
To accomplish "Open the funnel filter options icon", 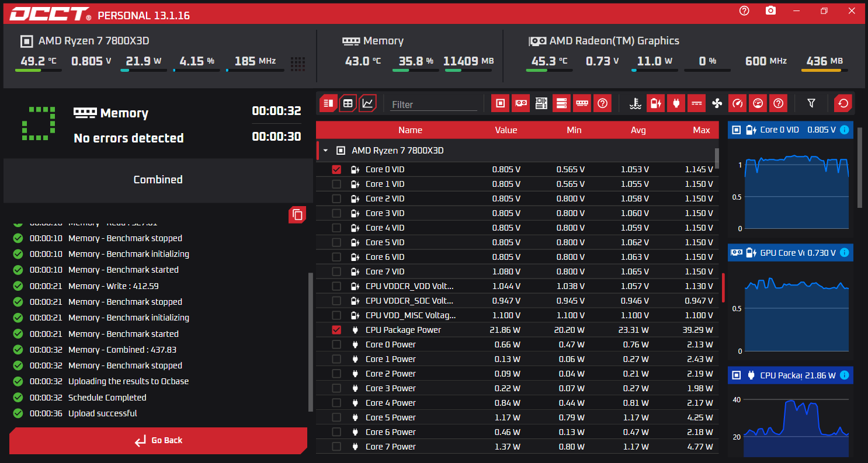I will pyautogui.click(x=811, y=103).
